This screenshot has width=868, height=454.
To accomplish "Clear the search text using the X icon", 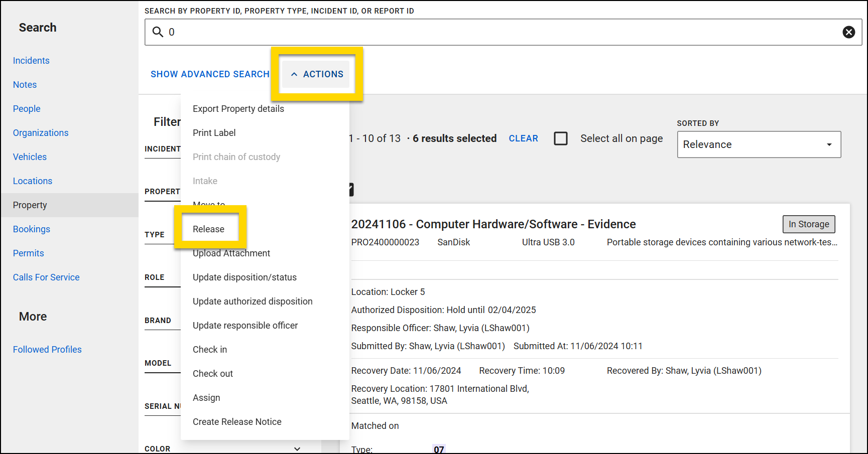I will 849,32.
